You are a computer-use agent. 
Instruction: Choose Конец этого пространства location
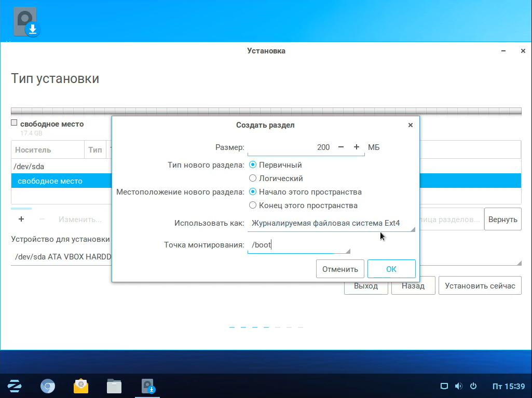click(253, 205)
